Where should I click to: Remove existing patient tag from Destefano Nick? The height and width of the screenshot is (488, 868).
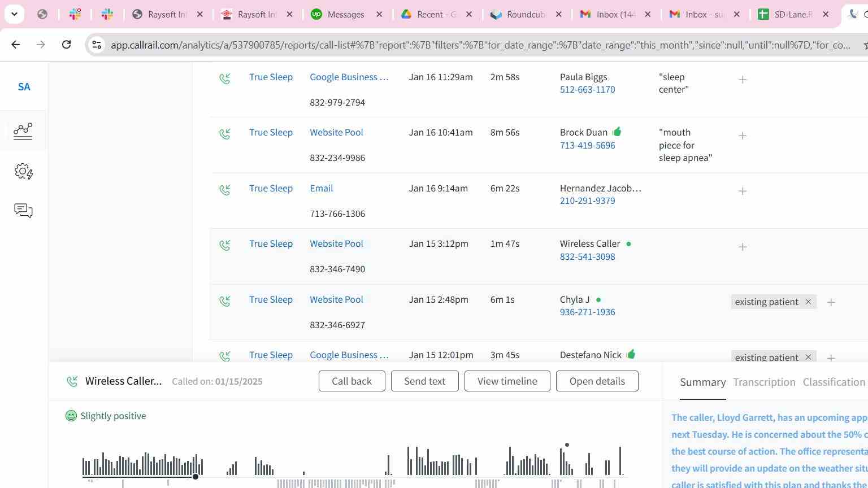(808, 357)
